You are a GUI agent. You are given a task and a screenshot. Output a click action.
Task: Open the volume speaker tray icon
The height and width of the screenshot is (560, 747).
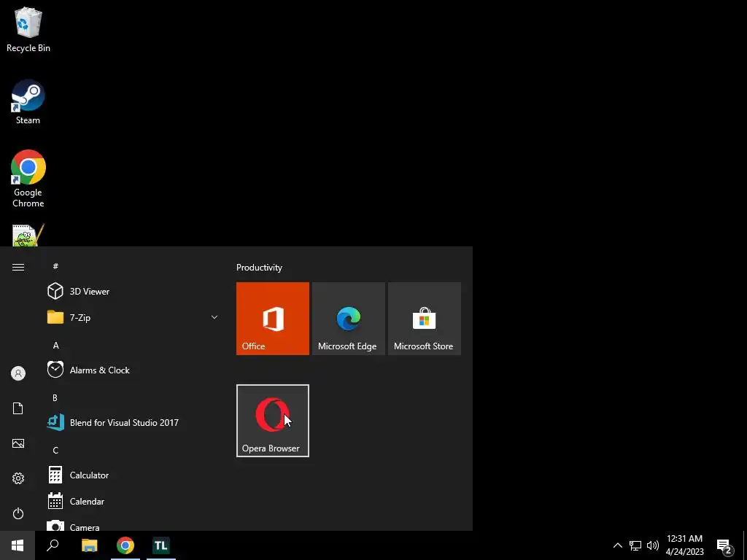point(652,545)
